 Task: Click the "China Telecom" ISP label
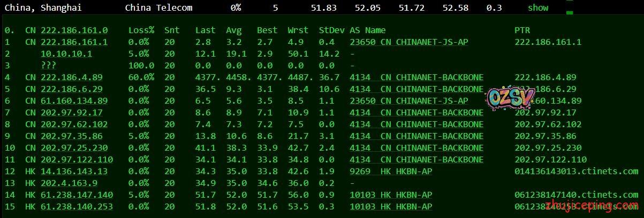click(x=158, y=7)
